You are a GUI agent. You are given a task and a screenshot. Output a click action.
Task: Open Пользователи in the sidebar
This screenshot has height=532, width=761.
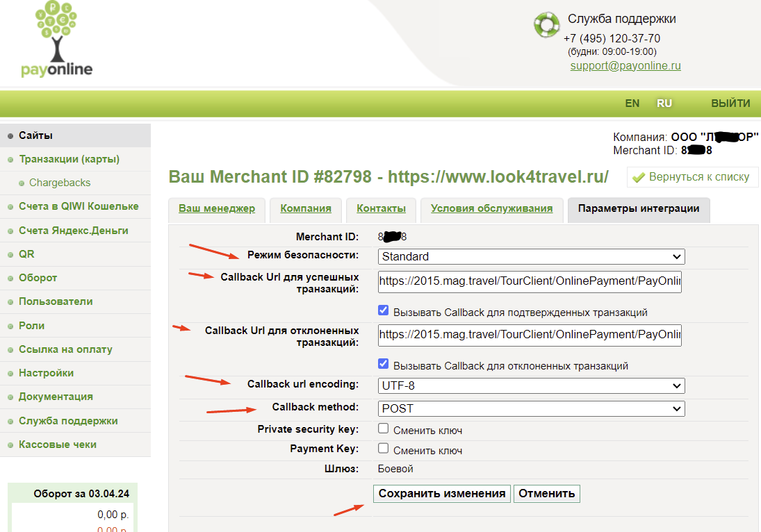tap(75, 301)
